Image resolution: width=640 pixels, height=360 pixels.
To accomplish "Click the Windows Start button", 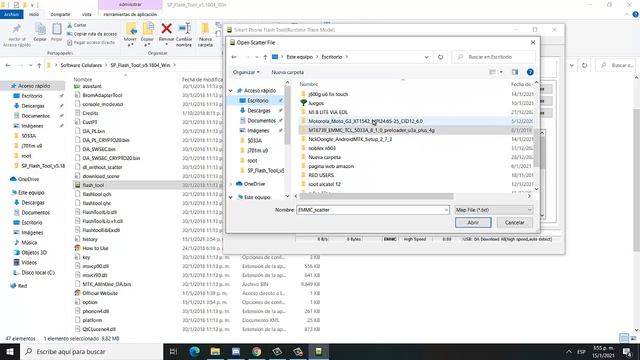I will [10, 351].
